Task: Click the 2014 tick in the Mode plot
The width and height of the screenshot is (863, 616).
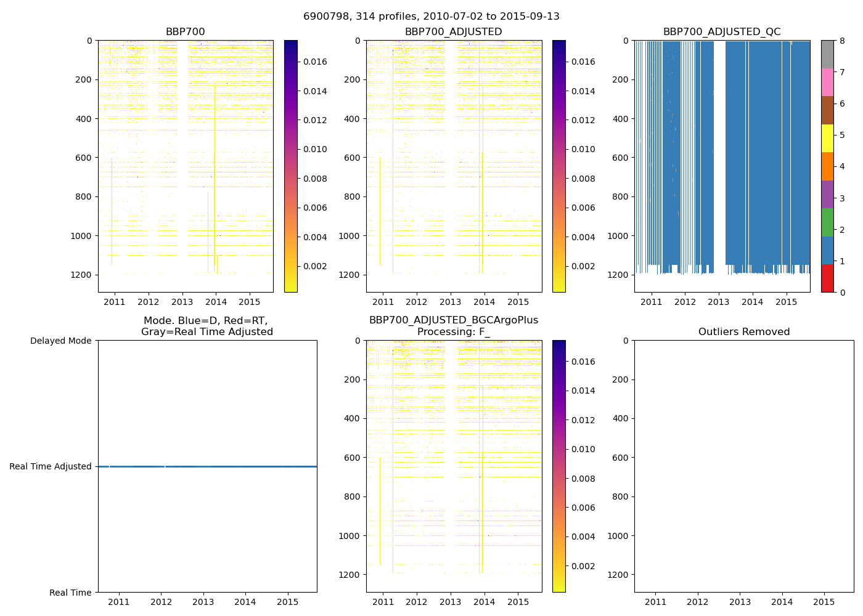Action: 245,602
